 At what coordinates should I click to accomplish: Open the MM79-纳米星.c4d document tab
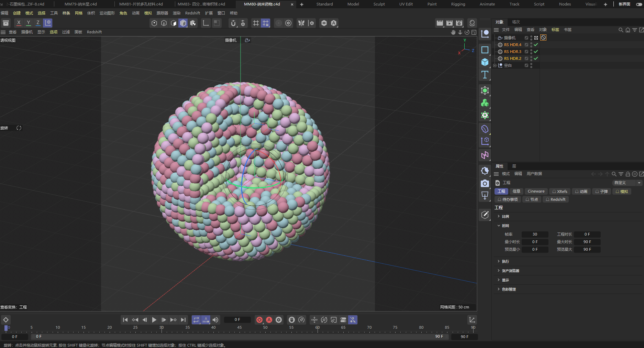81,4
